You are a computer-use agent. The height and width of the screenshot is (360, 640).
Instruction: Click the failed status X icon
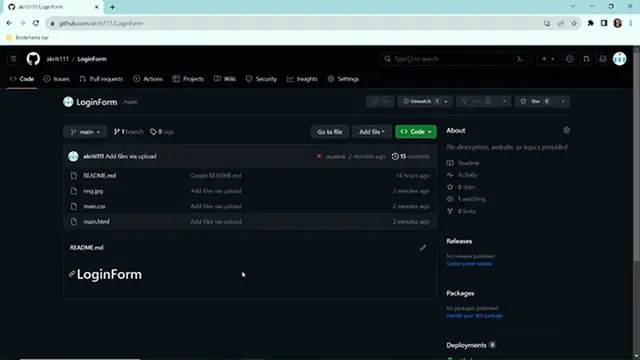point(319,156)
